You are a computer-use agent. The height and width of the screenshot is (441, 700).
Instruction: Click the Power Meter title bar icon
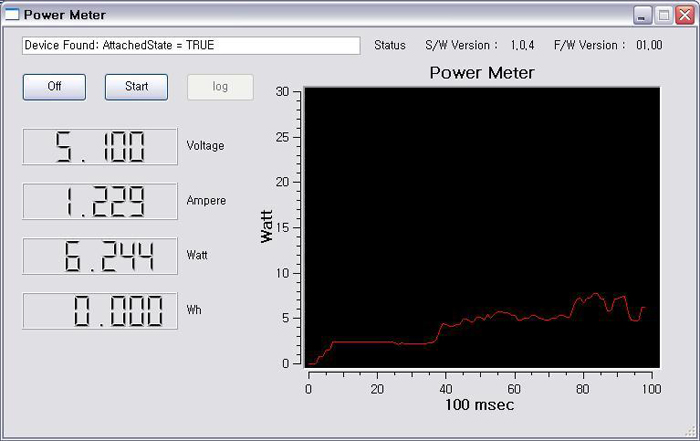point(12,15)
